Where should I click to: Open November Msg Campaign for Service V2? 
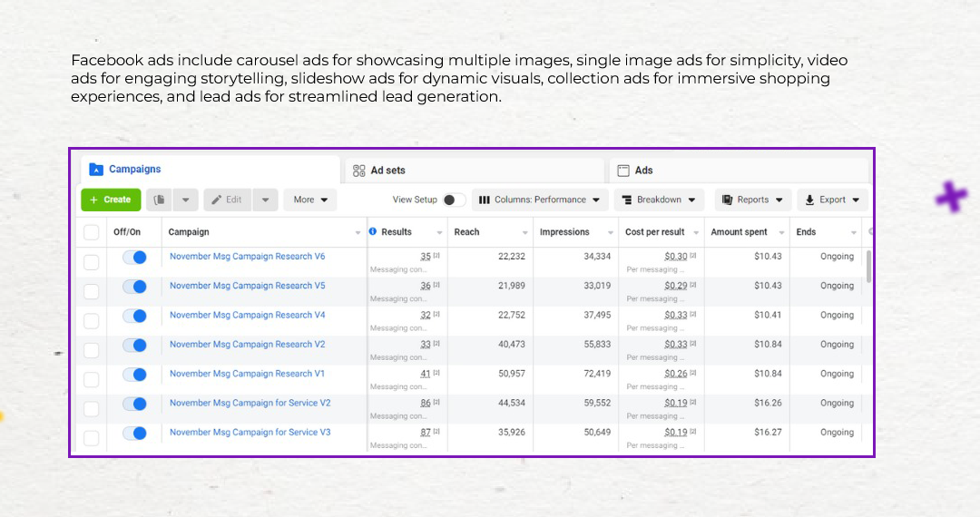[x=250, y=403]
